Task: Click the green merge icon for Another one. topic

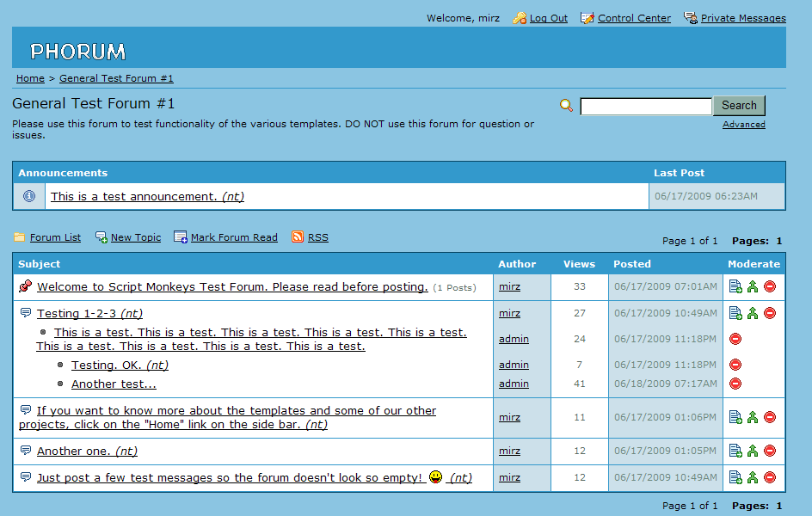Action: click(753, 451)
